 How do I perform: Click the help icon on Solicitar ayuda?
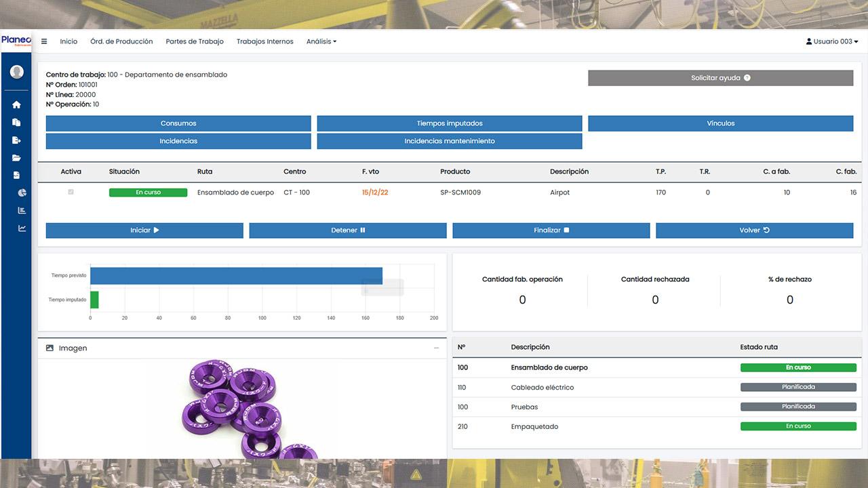747,77
